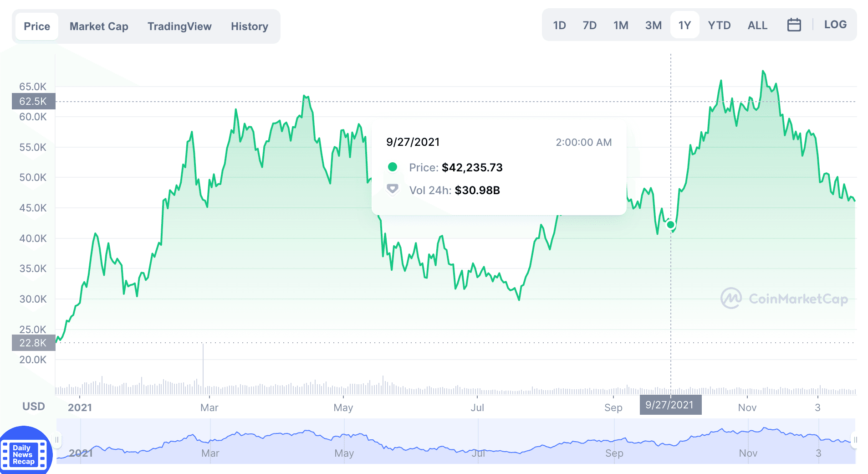Display ALL time price history
This screenshot has width=868, height=474.
click(757, 26)
